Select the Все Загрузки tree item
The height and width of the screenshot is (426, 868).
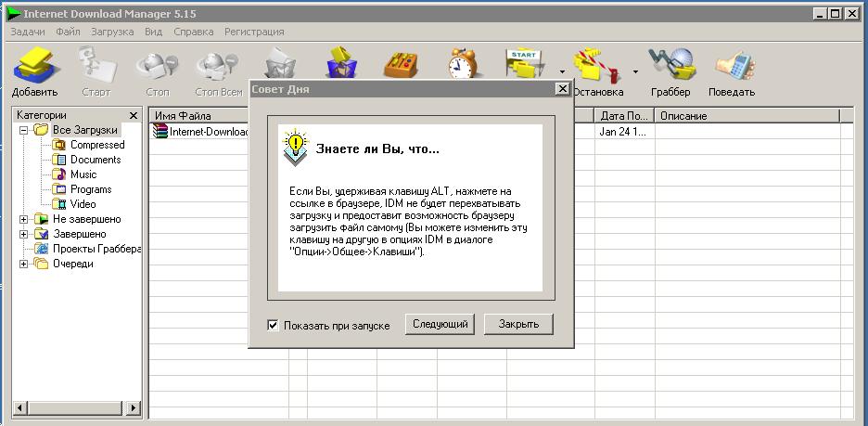tap(85, 130)
